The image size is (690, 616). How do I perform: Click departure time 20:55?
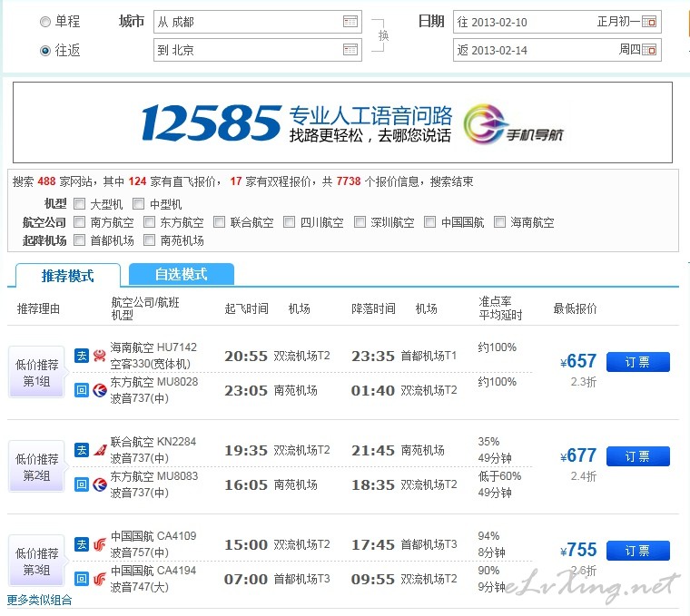pyautogui.click(x=246, y=357)
